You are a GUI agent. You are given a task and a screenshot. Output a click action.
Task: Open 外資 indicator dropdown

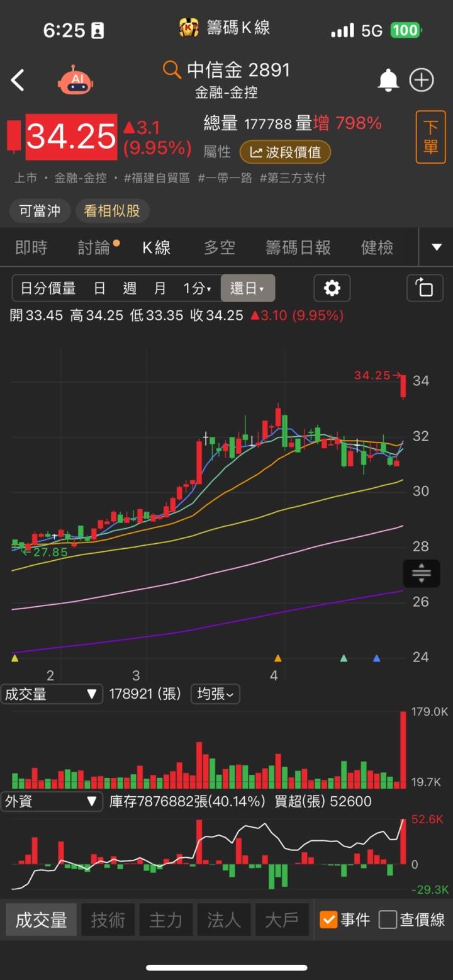52,801
